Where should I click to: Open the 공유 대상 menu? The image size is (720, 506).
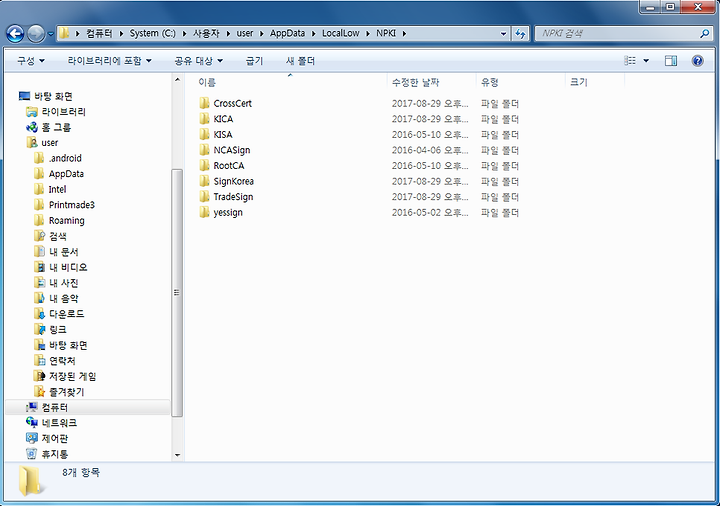point(198,61)
